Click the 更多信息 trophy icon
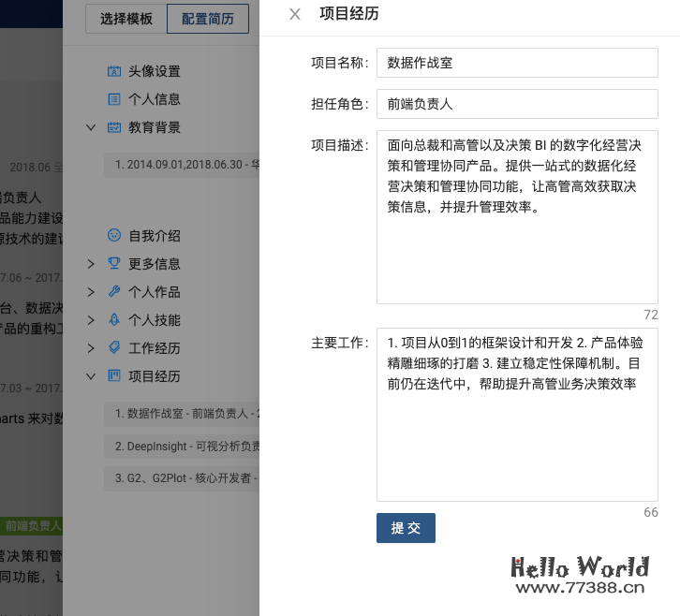Image resolution: width=680 pixels, height=616 pixels. click(114, 264)
